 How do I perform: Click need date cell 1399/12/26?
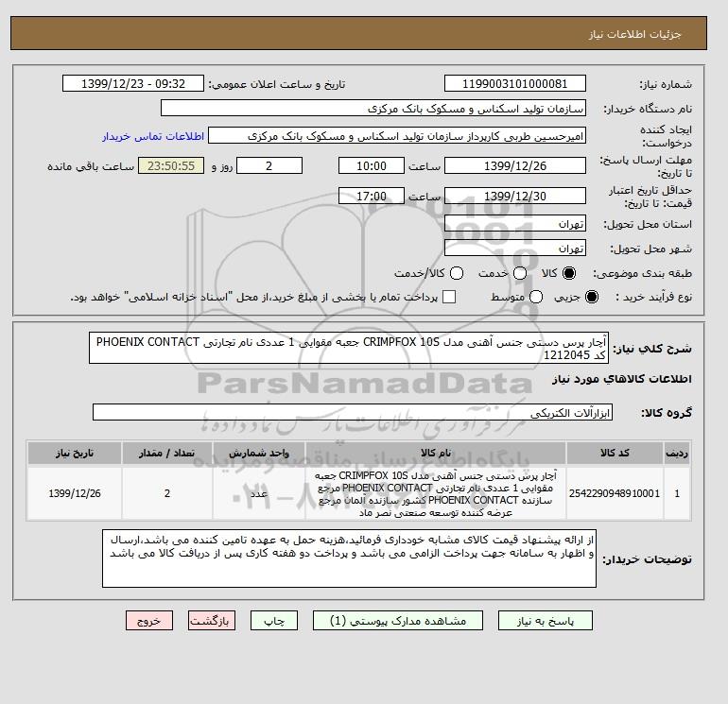coord(75,493)
